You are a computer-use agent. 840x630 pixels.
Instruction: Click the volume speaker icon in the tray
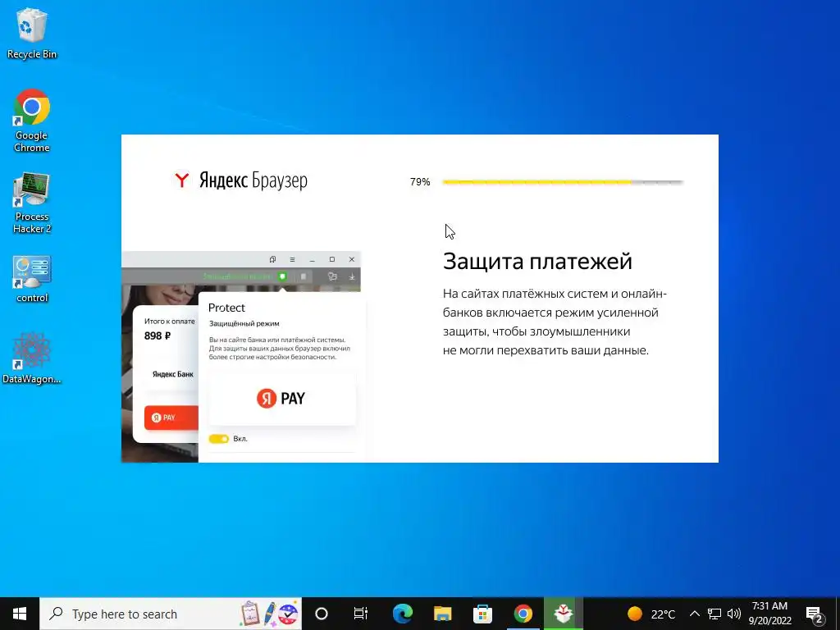point(734,614)
